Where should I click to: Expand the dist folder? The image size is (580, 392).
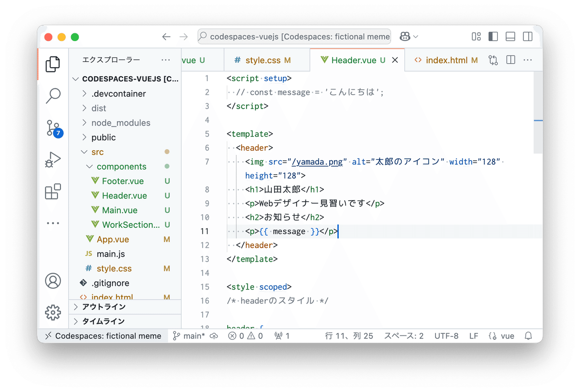[x=126, y=108]
